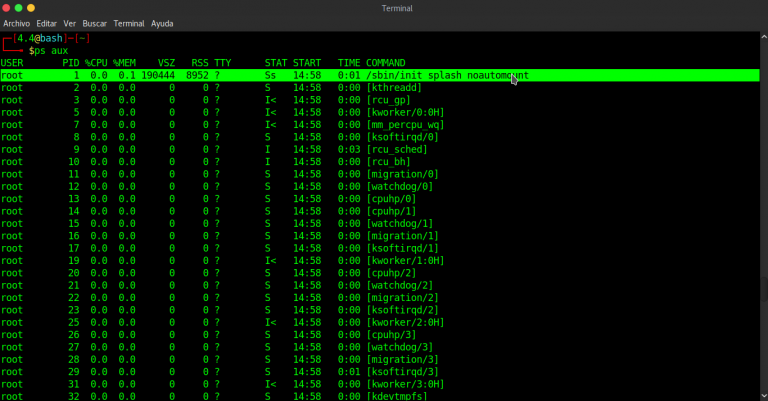
Task: Open the Buscar menu
Action: tap(95, 22)
